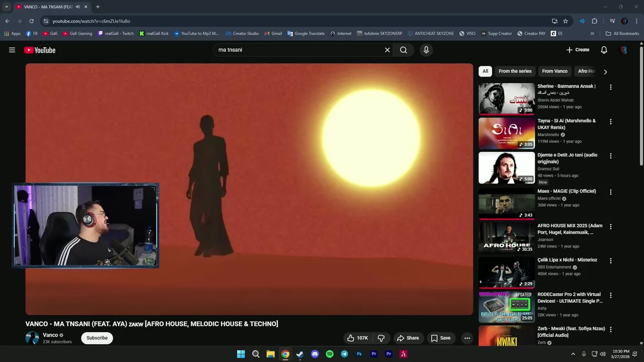Select the All filter chip
The image size is (644, 362).
485,71
